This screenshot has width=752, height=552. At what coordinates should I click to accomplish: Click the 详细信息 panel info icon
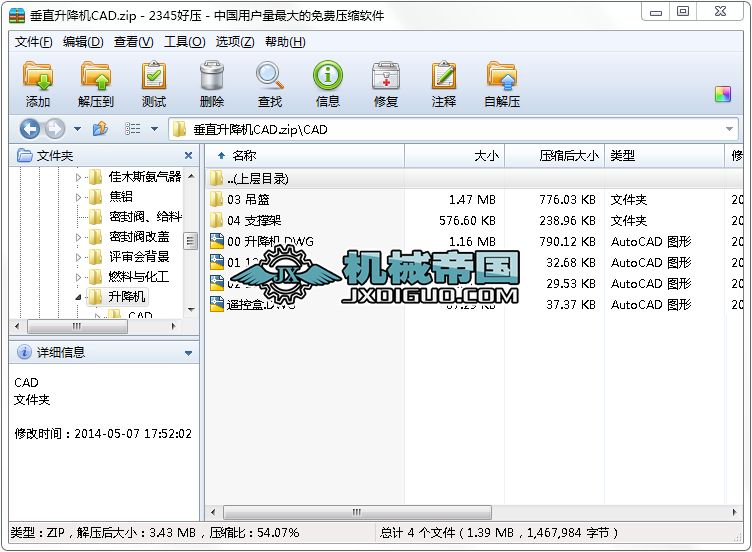pos(24,352)
